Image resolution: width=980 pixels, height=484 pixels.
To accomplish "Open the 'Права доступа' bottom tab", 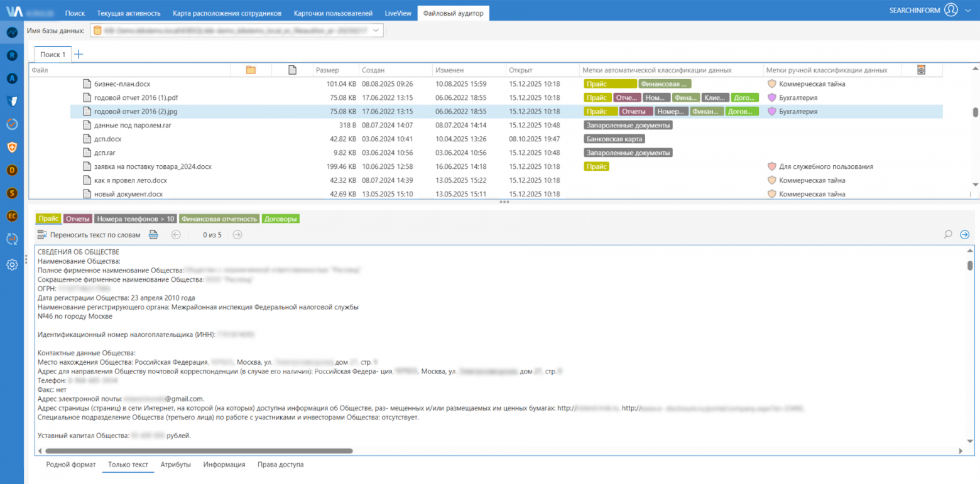I will (x=280, y=465).
